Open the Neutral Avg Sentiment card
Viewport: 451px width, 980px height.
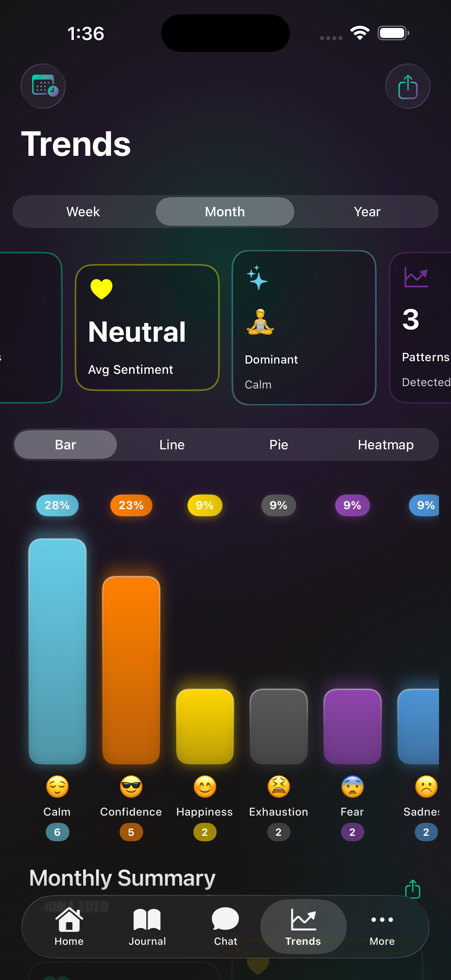coord(147,327)
